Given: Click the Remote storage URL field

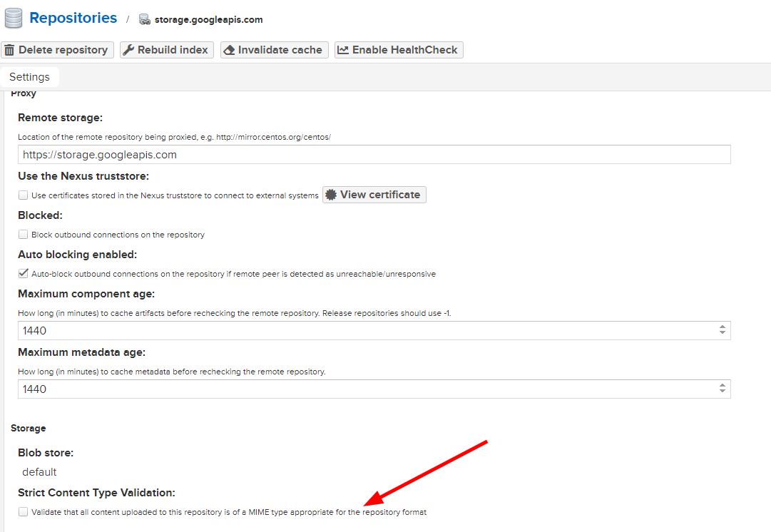Looking at the screenshot, I should (x=374, y=154).
